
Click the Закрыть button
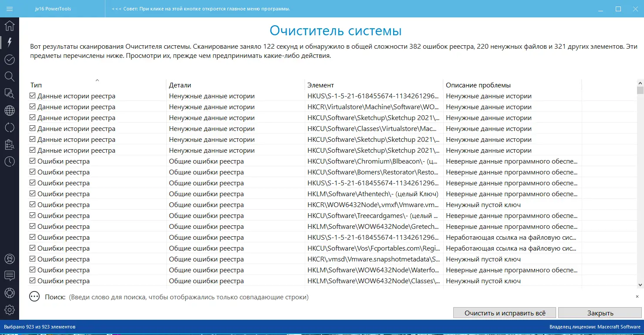pos(600,313)
